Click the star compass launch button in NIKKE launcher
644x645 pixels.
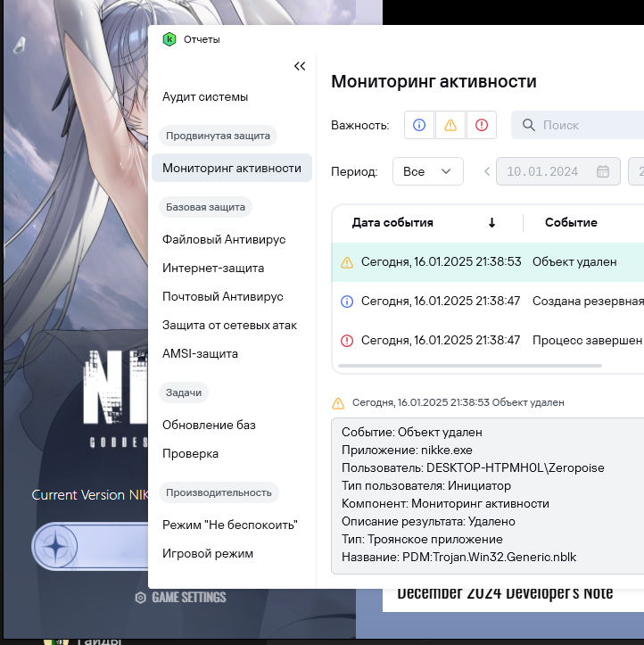(55, 547)
